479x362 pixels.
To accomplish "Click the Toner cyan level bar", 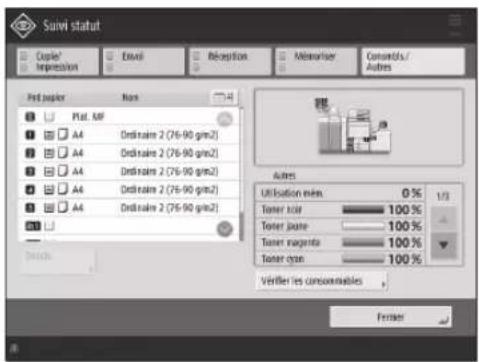I will pyautogui.click(x=363, y=259).
